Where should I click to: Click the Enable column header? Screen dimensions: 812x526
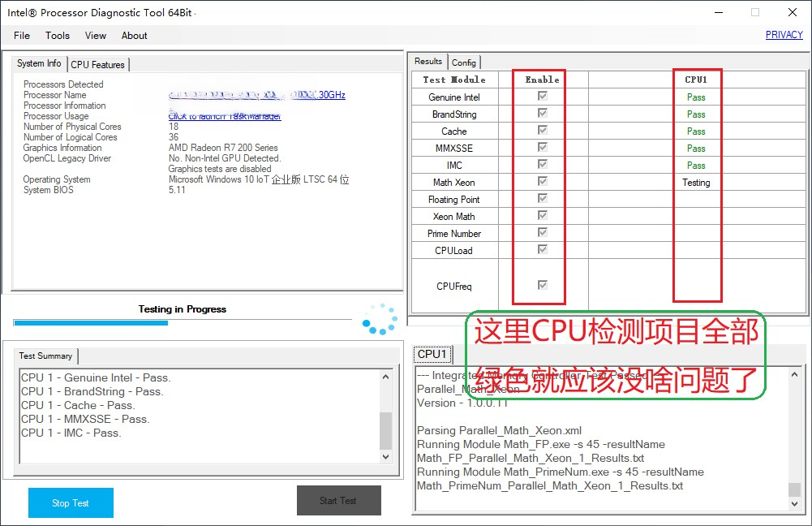point(542,80)
